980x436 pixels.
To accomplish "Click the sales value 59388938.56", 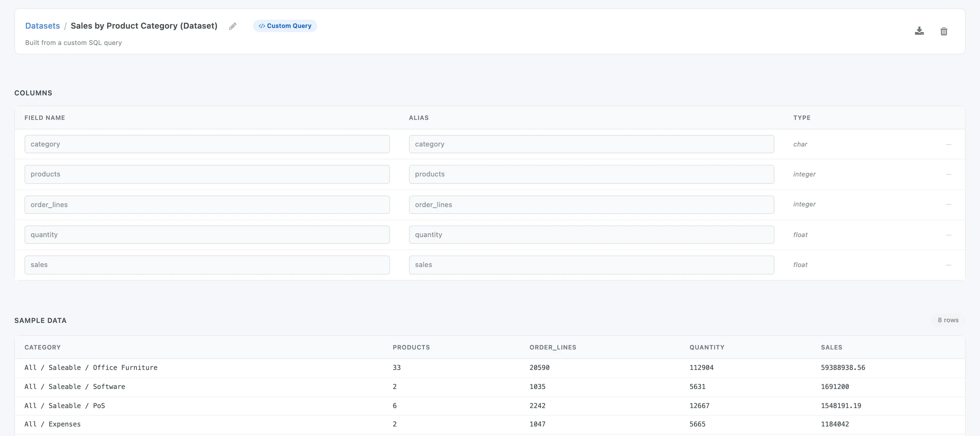I will pos(843,368).
